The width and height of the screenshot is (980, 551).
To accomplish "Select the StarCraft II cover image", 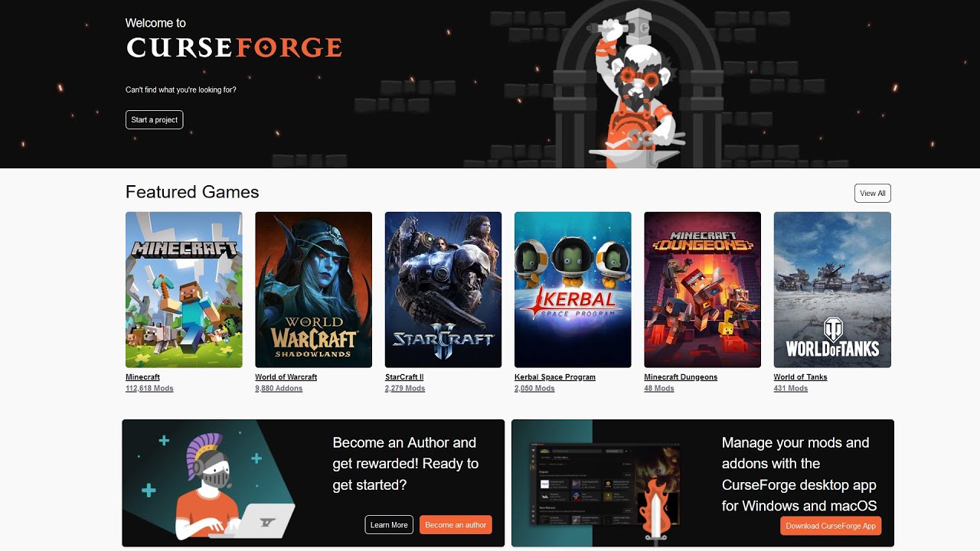I will [x=443, y=289].
